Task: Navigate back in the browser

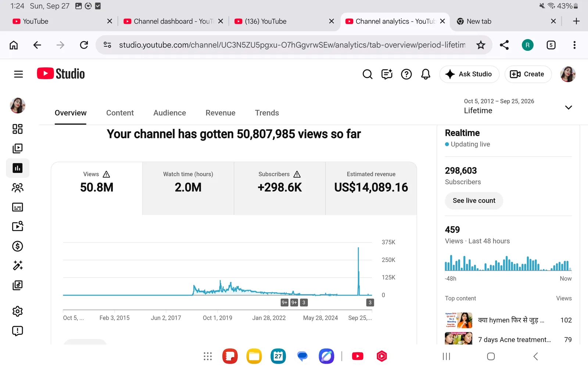Action: (x=37, y=45)
